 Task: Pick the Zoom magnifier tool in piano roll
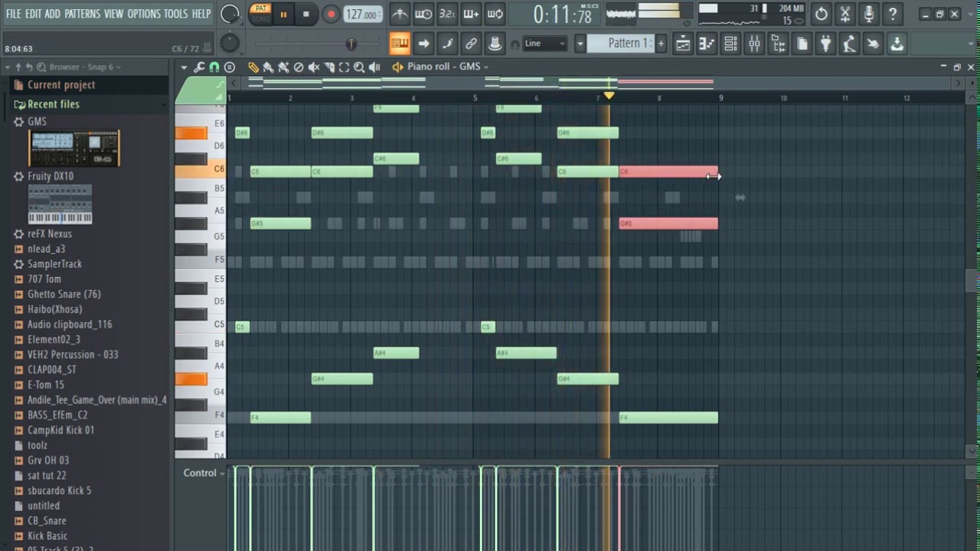coord(359,67)
